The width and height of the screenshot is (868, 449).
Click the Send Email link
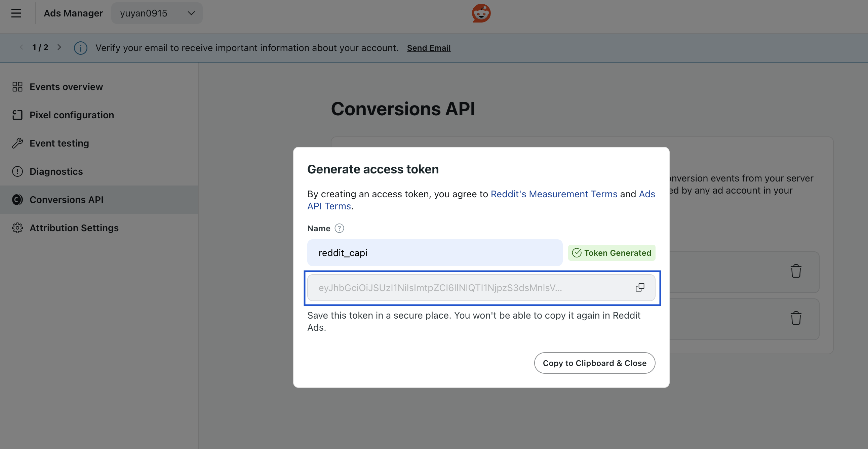coord(429,48)
